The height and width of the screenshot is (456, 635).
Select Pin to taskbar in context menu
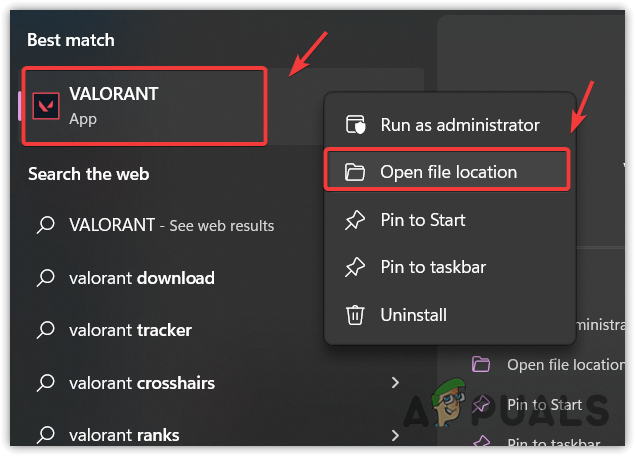450,267
